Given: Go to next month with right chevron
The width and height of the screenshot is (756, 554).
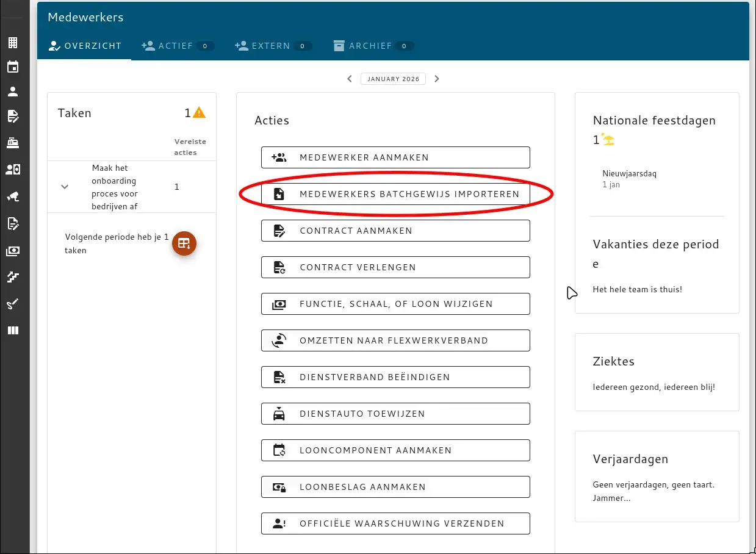Looking at the screenshot, I should (x=437, y=79).
